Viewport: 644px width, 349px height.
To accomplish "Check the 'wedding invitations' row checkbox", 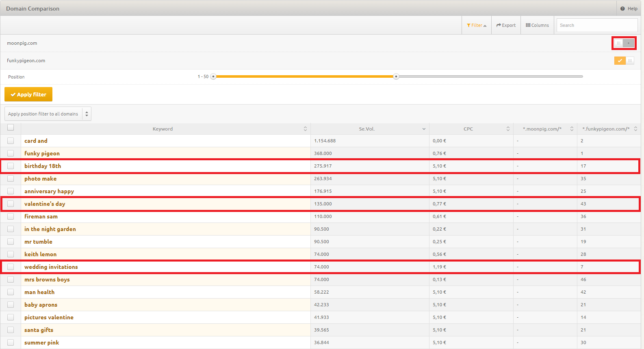I will (x=11, y=267).
